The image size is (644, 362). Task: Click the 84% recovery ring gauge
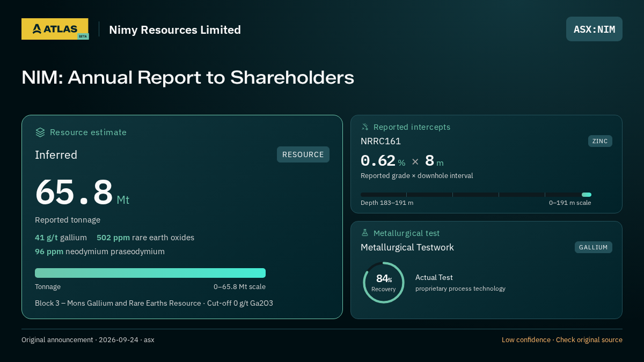pyautogui.click(x=384, y=283)
